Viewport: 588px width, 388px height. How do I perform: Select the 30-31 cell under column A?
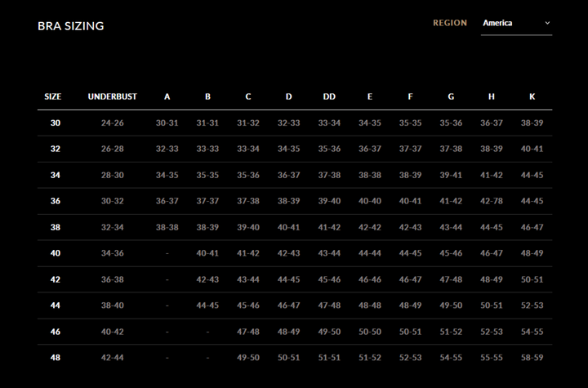tap(167, 123)
